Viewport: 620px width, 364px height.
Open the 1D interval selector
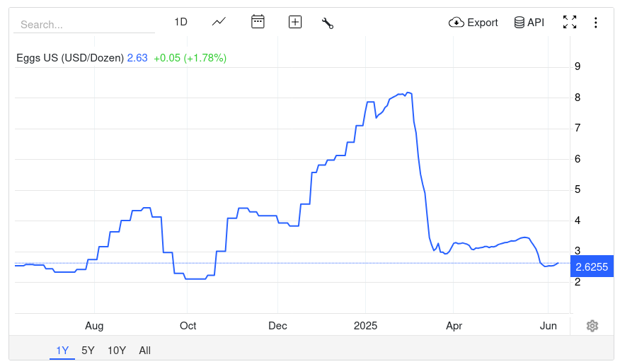tap(180, 22)
